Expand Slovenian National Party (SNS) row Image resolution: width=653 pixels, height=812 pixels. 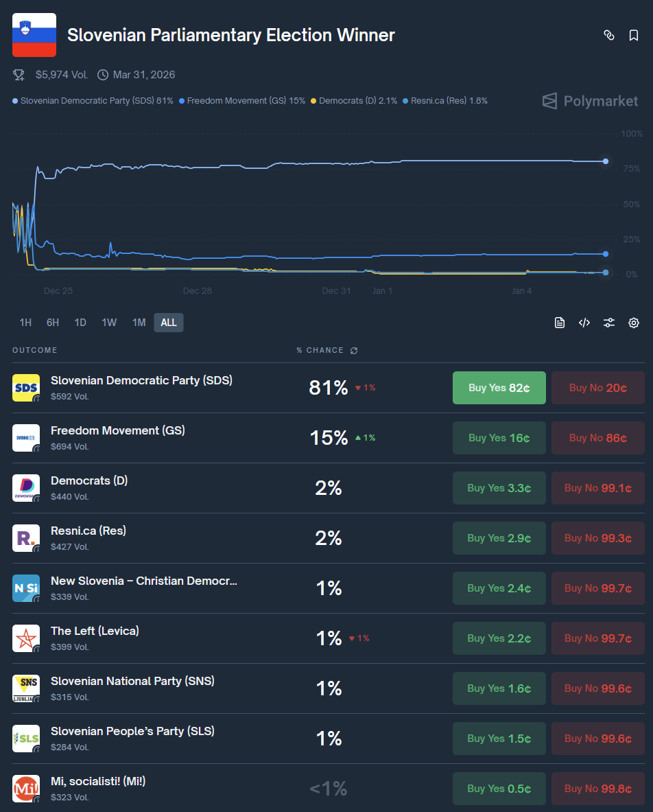tap(132, 682)
